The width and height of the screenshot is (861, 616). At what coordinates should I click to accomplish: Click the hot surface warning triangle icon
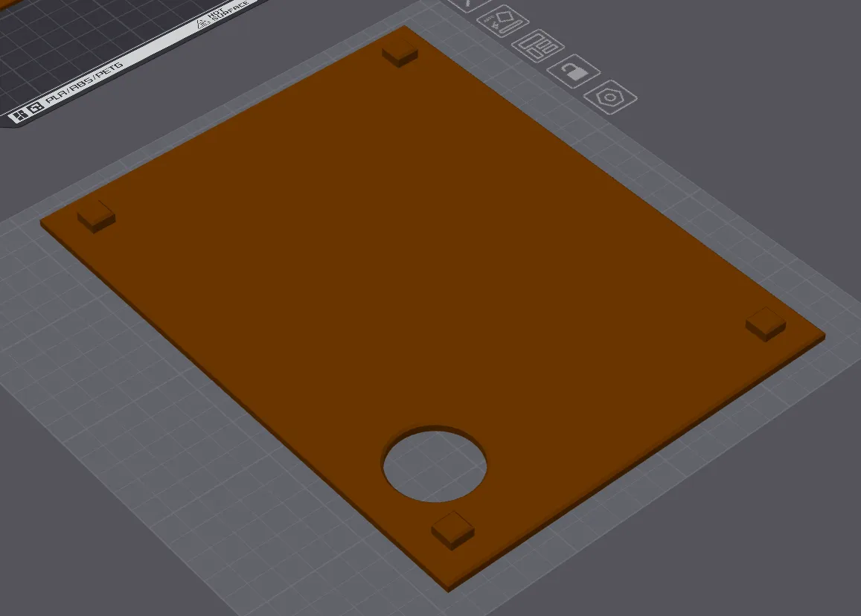click(202, 24)
